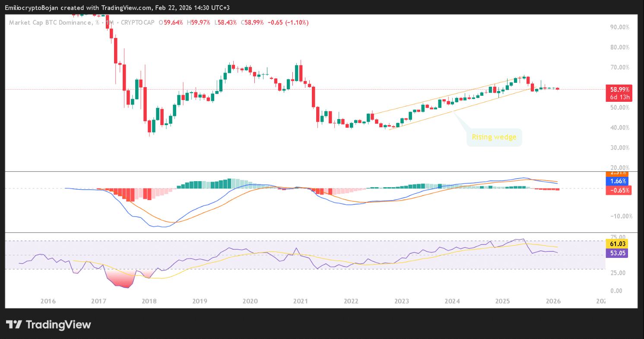Image resolution: width=644 pixels, height=339 pixels.
Task: Click the TradingView wordmark text
Action: pos(58,325)
